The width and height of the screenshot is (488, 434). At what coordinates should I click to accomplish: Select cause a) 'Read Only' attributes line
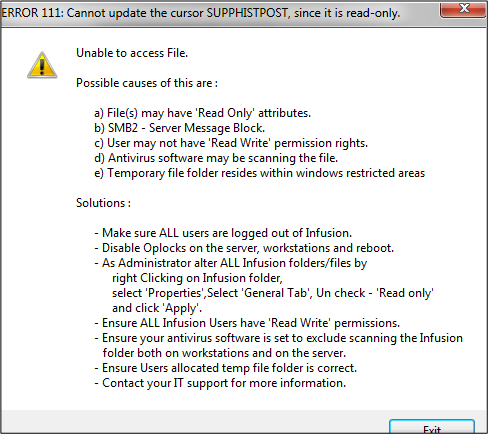tap(202, 113)
